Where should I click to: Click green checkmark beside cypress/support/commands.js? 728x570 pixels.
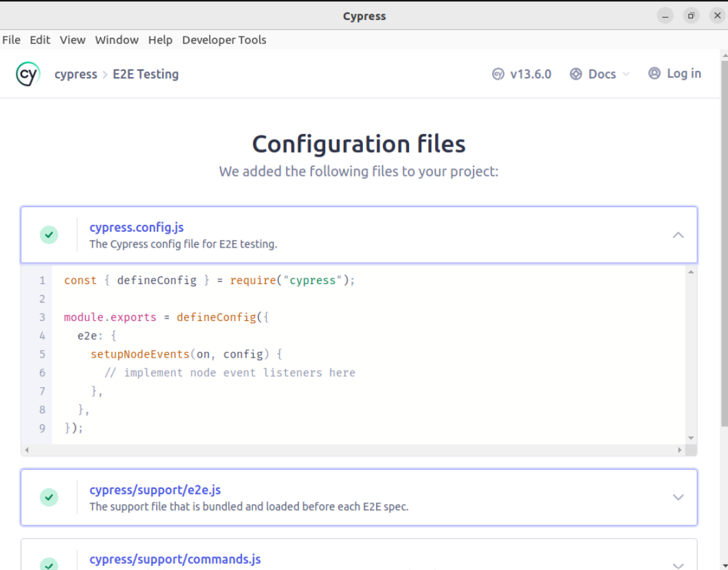pyautogui.click(x=49, y=564)
